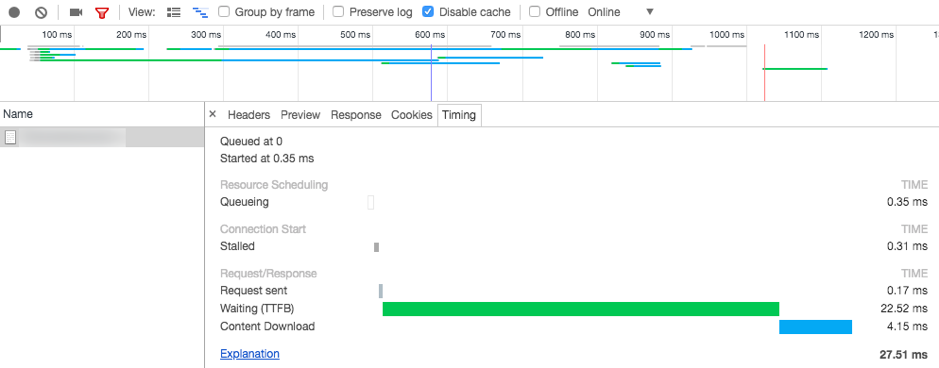This screenshot has width=939, height=368.
Task: Open the Explanation link
Action: [250, 354]
